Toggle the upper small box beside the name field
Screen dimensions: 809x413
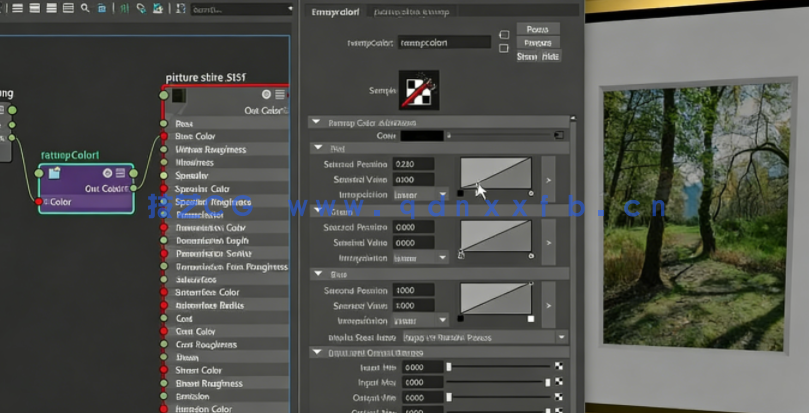504,35
